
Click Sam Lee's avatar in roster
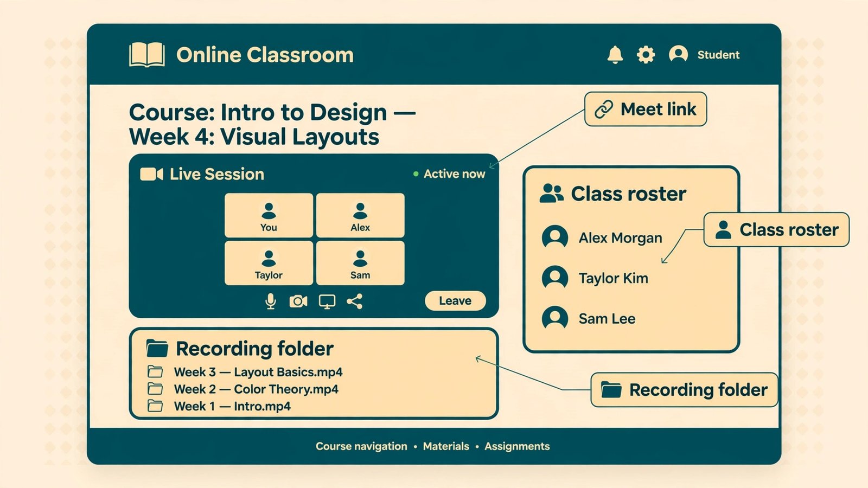[x=555, y=318]
